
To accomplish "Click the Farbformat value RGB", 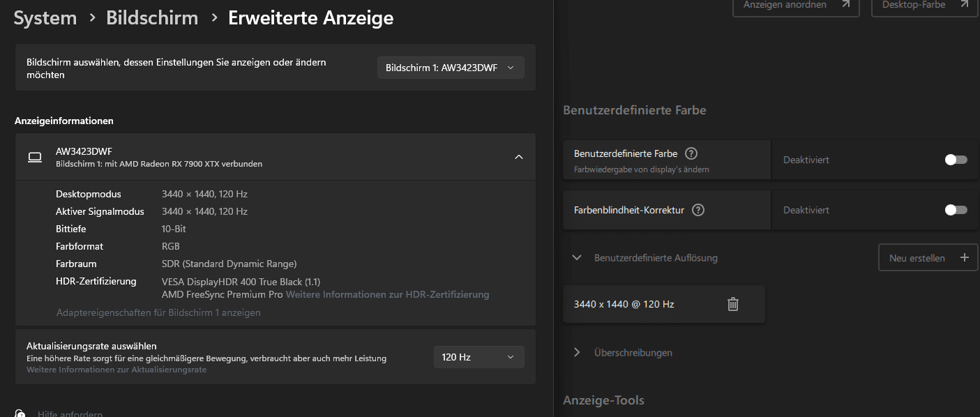I will (x=171, y=246).
